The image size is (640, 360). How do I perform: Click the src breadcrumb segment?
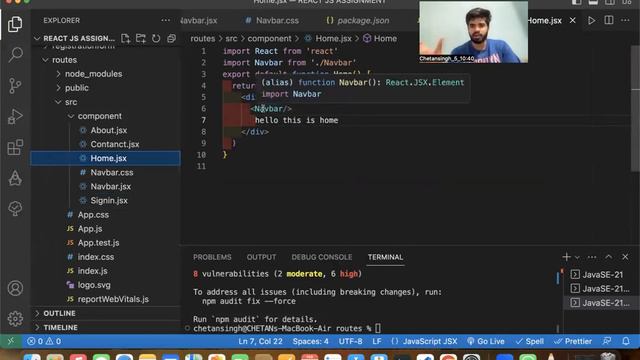pos(231,38)
